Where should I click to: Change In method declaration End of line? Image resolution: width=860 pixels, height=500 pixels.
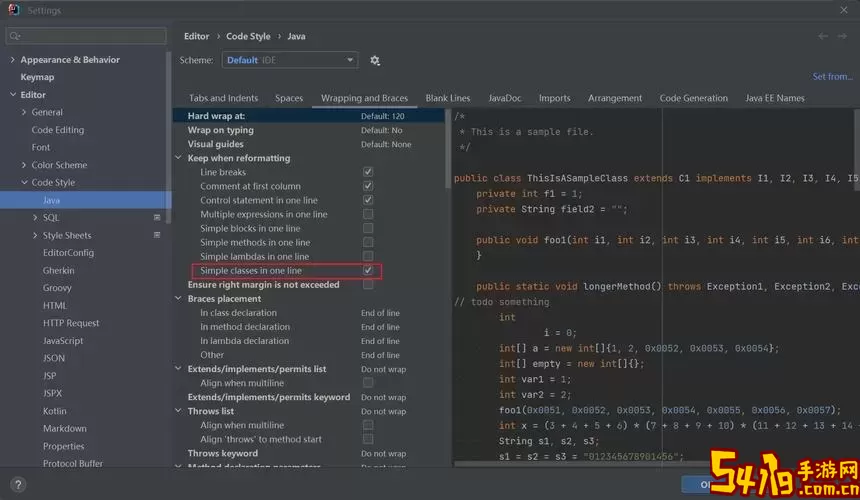[380, 327]
